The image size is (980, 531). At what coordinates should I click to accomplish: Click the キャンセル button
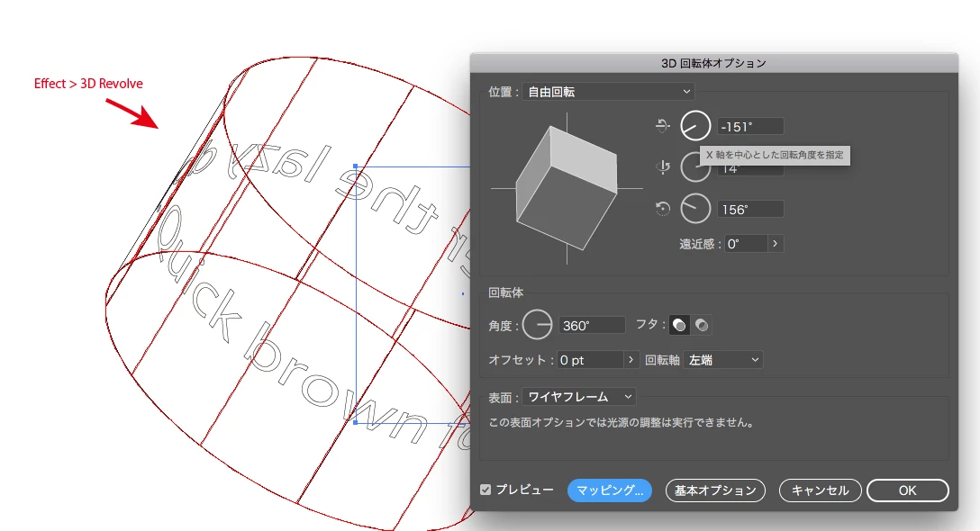(820, 490)
